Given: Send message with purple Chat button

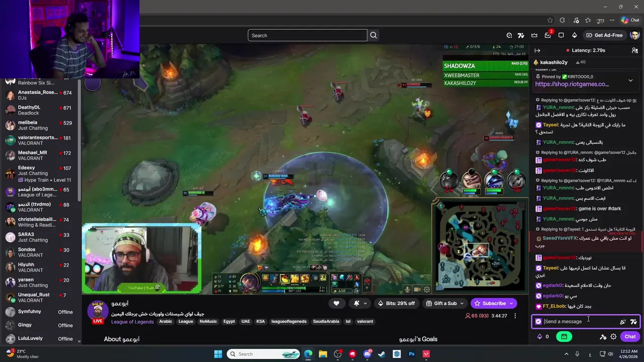Looking at the screenshot, I should (x=630, y=337).
